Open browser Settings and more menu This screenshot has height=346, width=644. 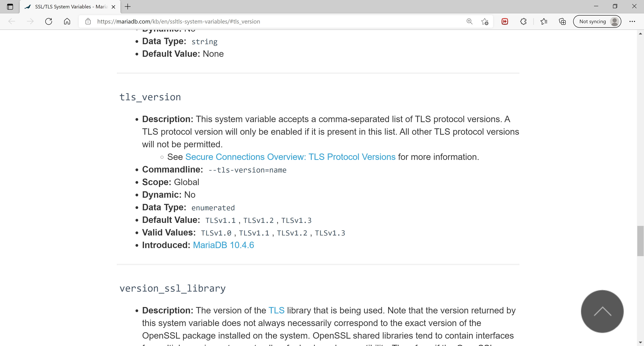coord(632,21)
